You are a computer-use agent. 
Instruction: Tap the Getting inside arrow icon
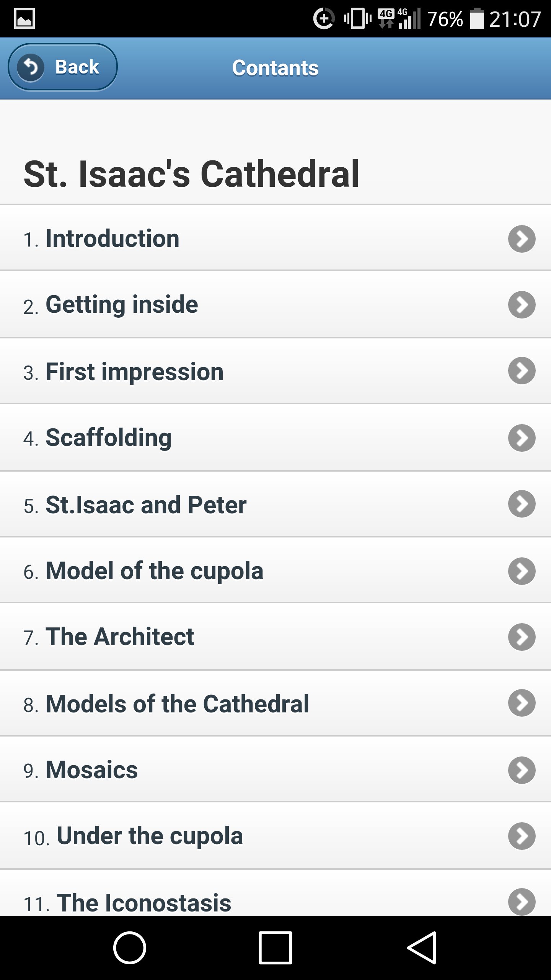[522, 305]
